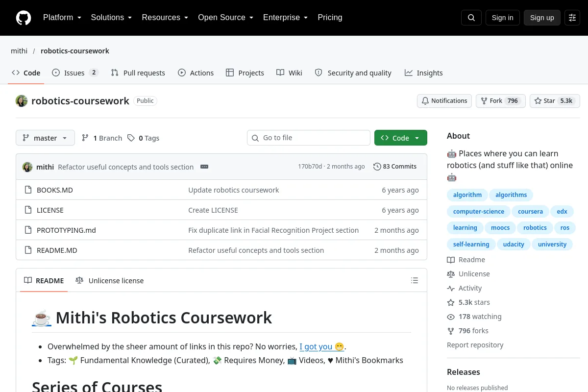Image resolution: width=588 pixels, height=392 pixels.
Task: Open the 0 Tags link
Action: [144, 138]
